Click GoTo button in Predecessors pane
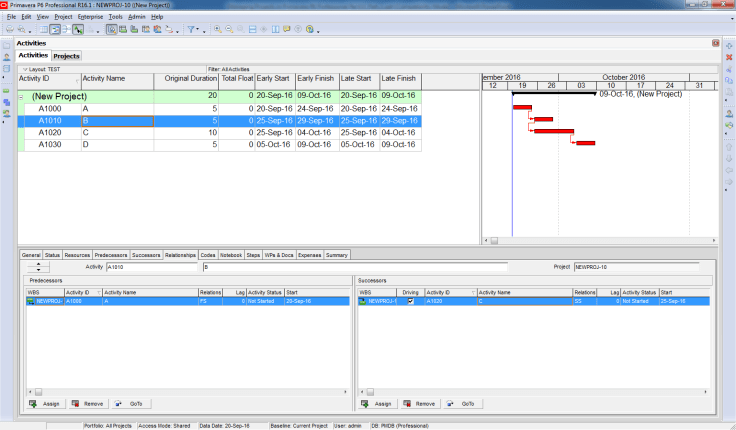The height and width of the screenshot is (430, 736). tap(131, 403)
